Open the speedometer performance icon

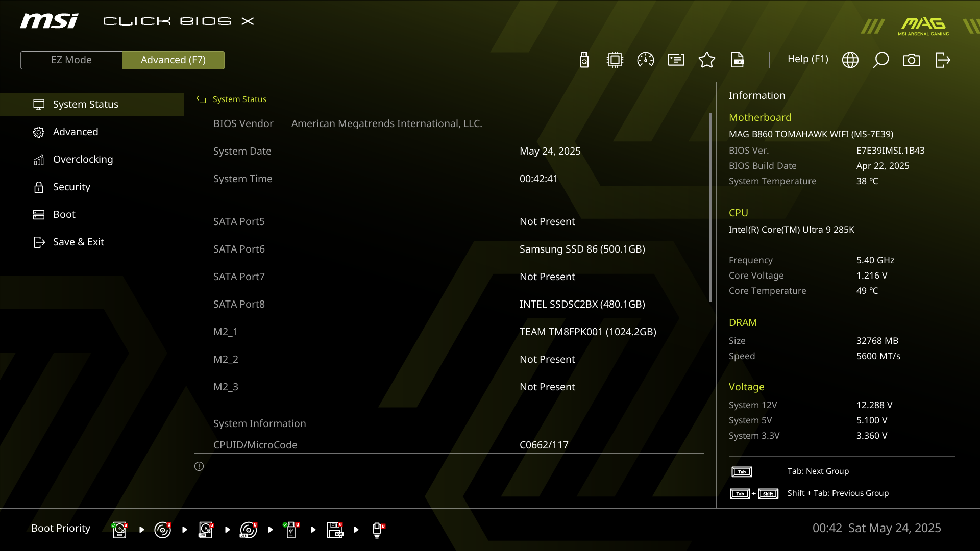(x=646, y=60)
